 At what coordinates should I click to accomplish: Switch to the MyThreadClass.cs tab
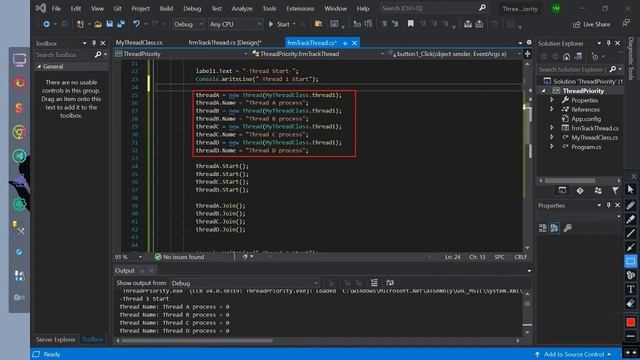click(139, 42)
